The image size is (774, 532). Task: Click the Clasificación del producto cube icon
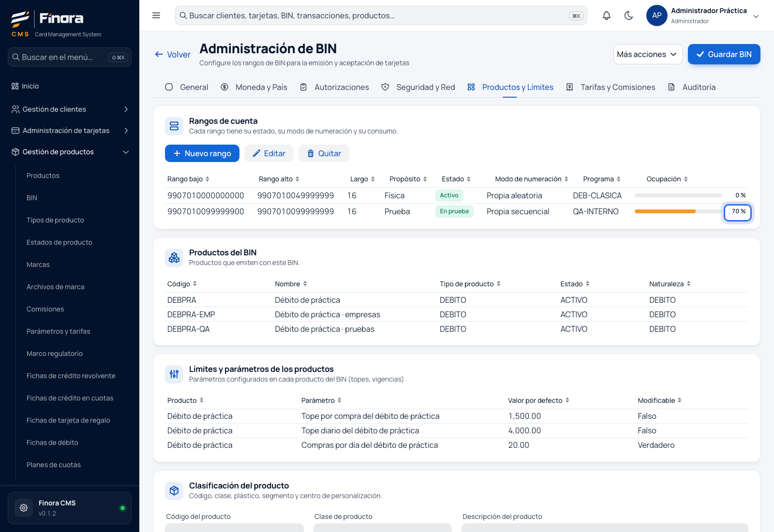174,491
